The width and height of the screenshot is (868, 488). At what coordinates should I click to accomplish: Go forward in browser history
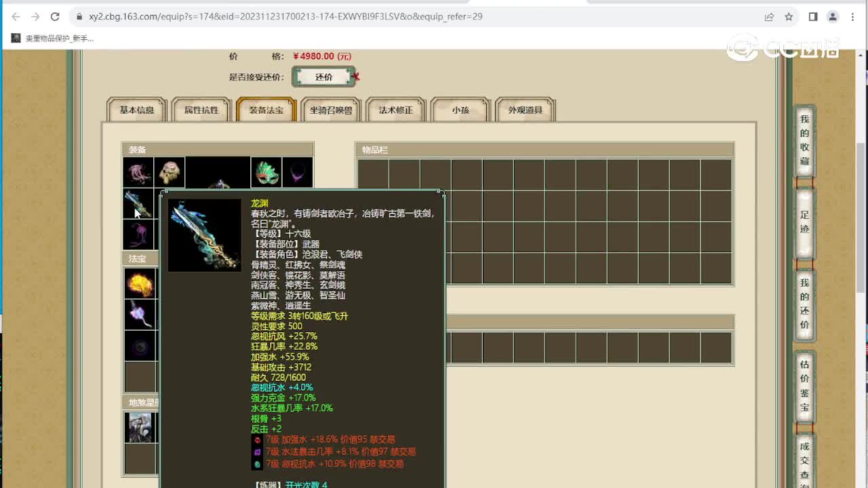click(x=35, y=16)
